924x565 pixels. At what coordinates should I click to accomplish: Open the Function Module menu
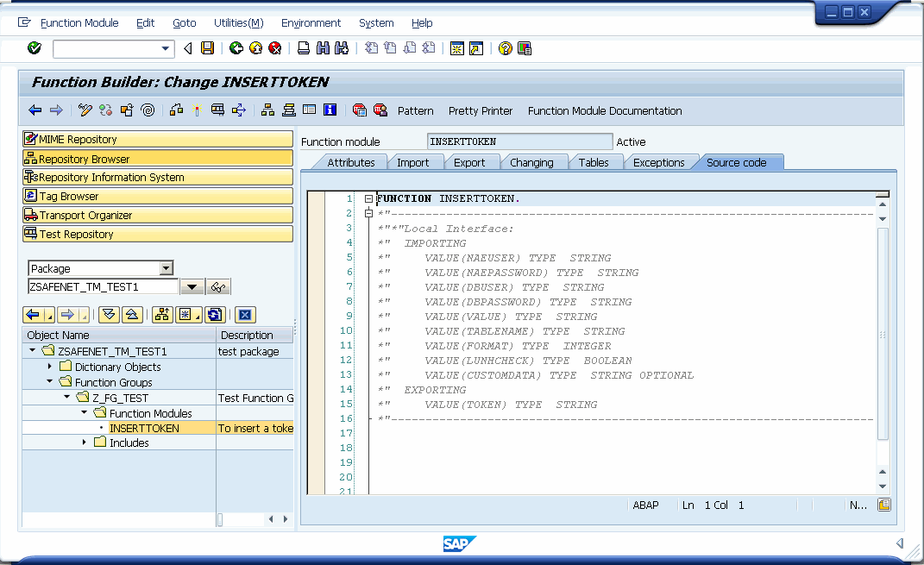(x=79, y=23)
